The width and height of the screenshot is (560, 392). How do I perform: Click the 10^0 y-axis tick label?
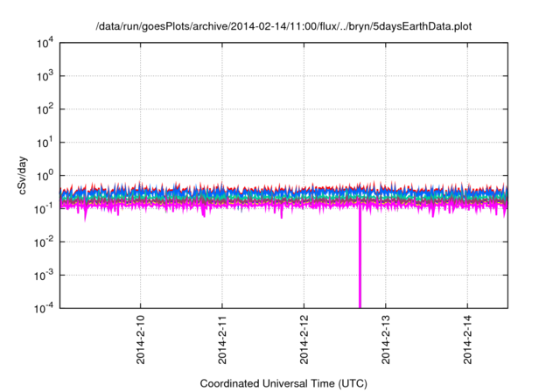(45, 175)
